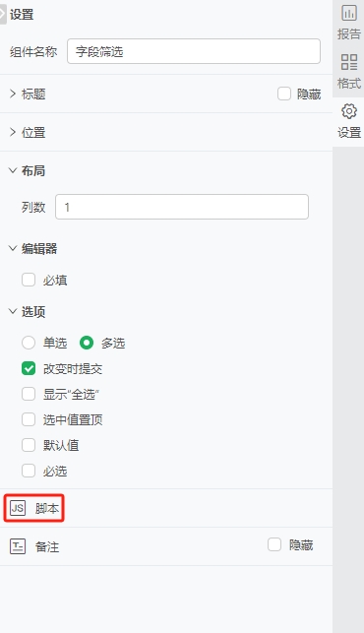Screen dimensions: 364x633
Task: Select the 设置 gear icon
Action: pyautogui.click(x=349, y=111)
